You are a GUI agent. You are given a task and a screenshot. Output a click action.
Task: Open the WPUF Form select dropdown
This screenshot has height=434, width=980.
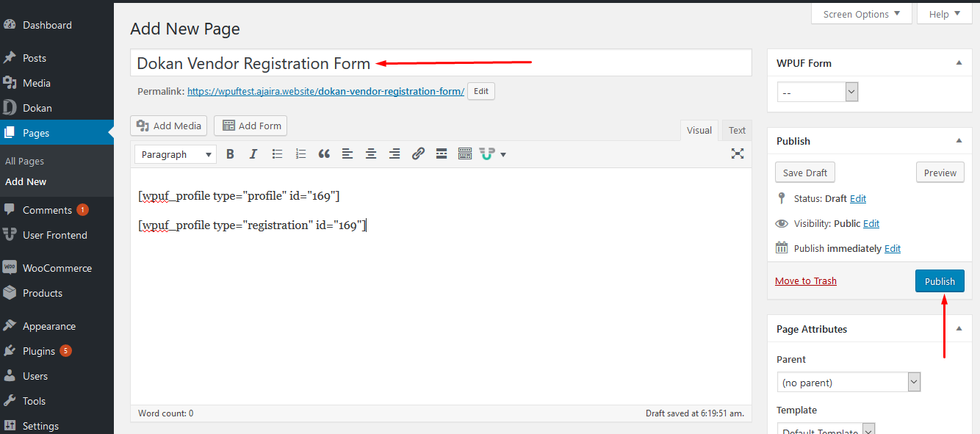[818, 92]
